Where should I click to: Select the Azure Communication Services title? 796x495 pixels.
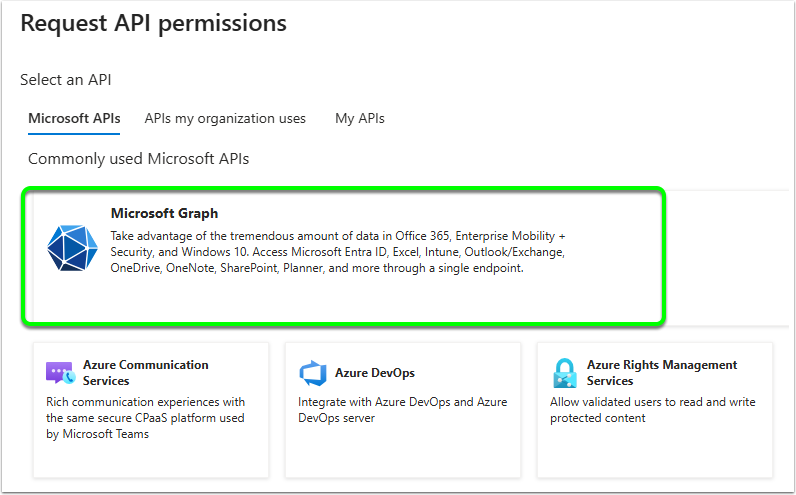pos(146,373)
